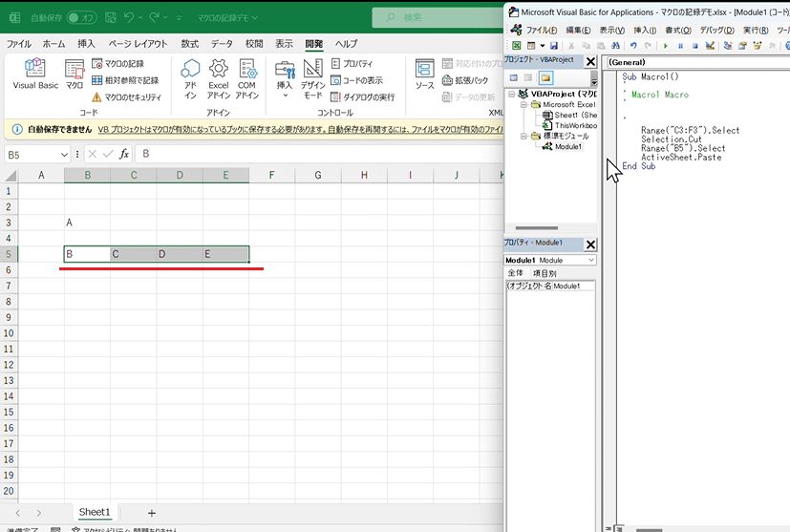
Task: Click コードの表示 (View Code)
Action: click(356, 80)
